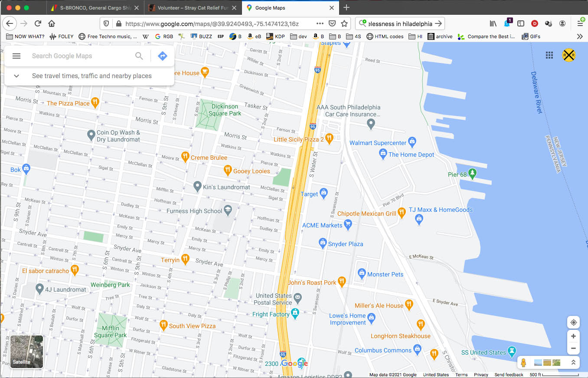Bookmark this page with the star

pos(344,24)
